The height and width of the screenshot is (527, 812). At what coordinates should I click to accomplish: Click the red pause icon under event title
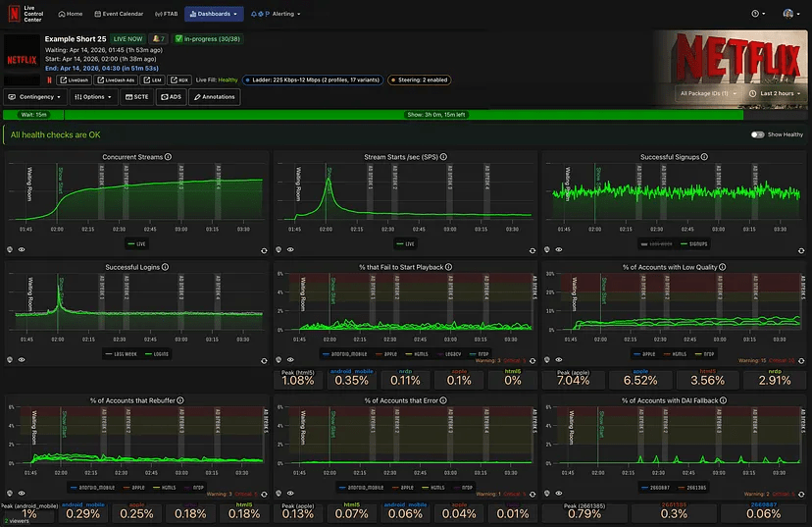[50, 80]
